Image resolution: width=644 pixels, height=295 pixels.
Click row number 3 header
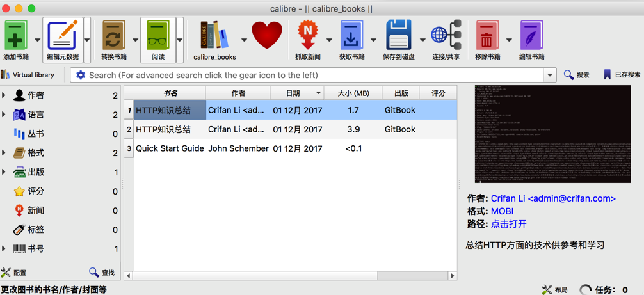[x=129, y=148]
